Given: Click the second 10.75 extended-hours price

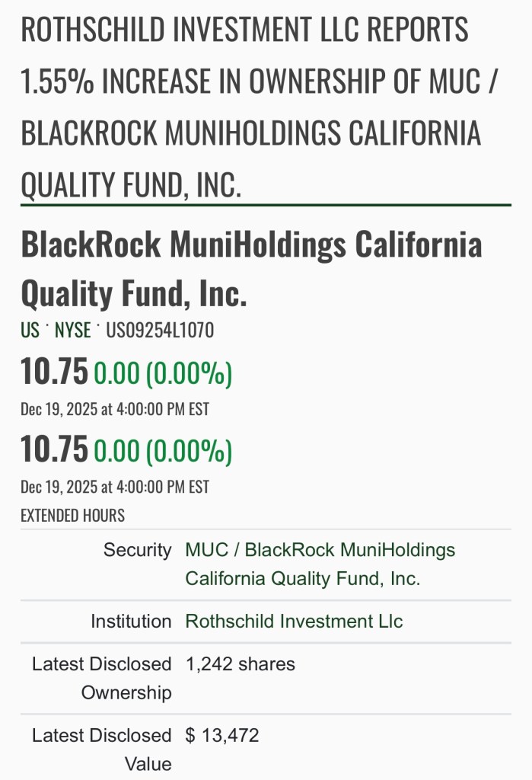Looking at the screenshot, I should pos(54,449).
